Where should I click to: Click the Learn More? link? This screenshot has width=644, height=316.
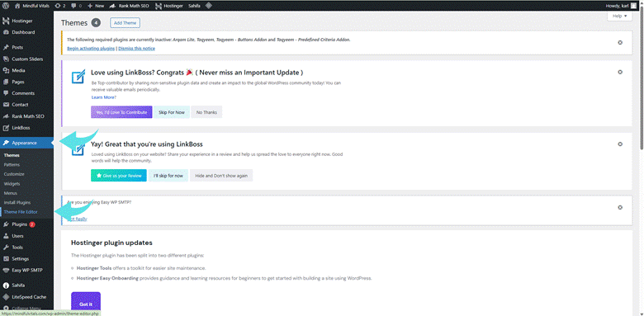tap(103, 97)
